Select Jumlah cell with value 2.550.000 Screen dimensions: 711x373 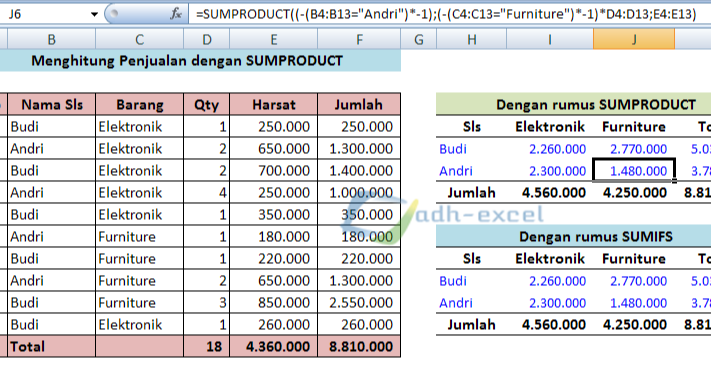pyautogui.click(x=359, y=302)
